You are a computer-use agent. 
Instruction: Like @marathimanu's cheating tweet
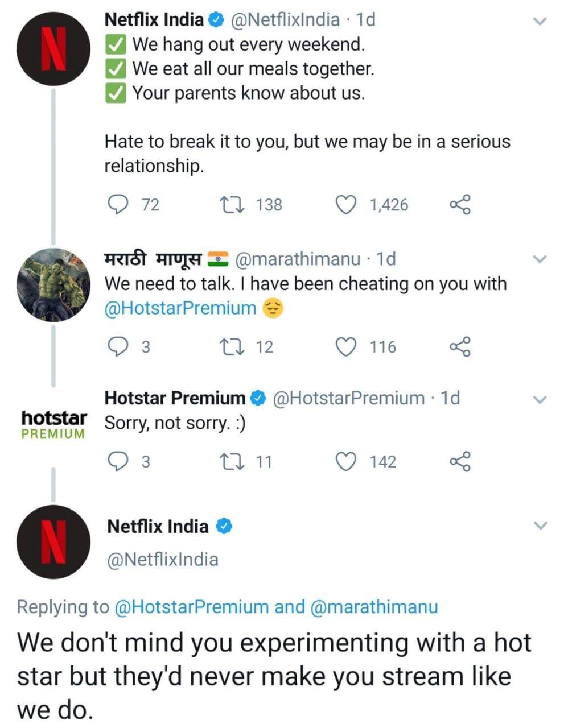tap(346, 346)
